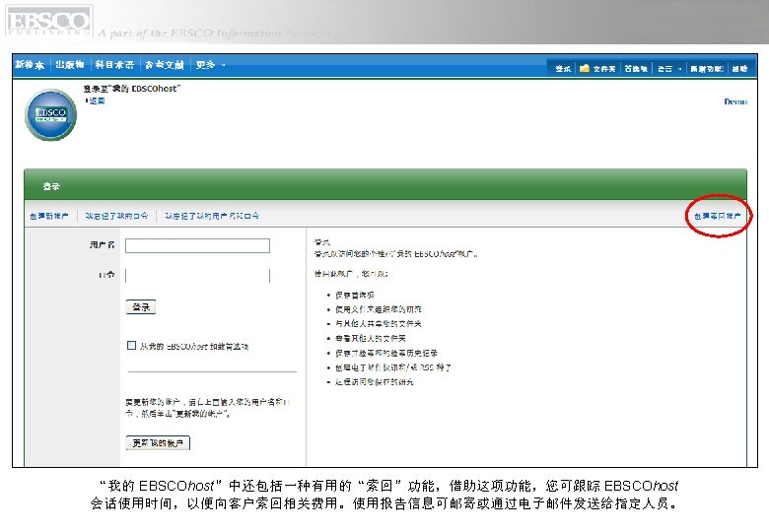Screen dimensions: 769x532
Task: Open 文件夹 (Folder) text link in top bar
Action: [604, 69]
